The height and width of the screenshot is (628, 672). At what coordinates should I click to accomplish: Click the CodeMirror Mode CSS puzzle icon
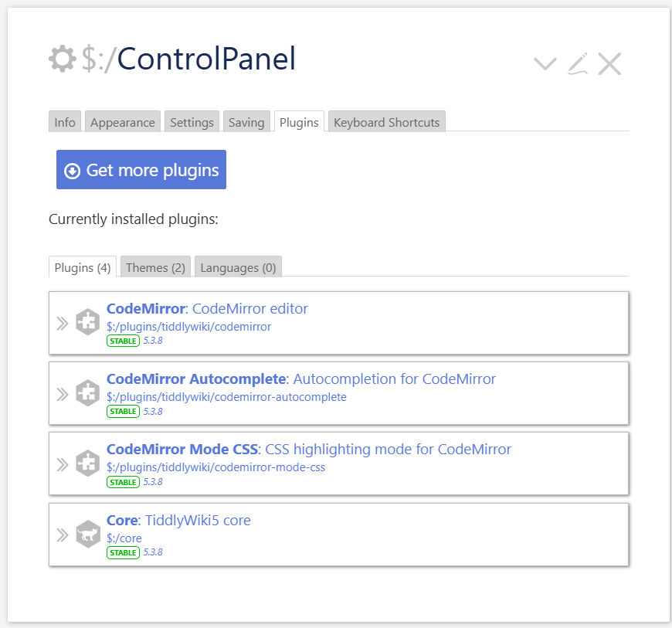coord(88,464)
